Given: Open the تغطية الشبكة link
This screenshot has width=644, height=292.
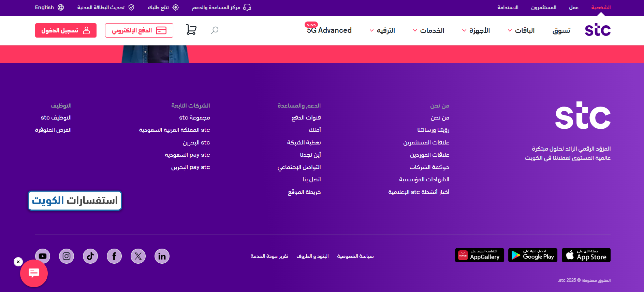Looking at the screenshot, I should (304, 142).
